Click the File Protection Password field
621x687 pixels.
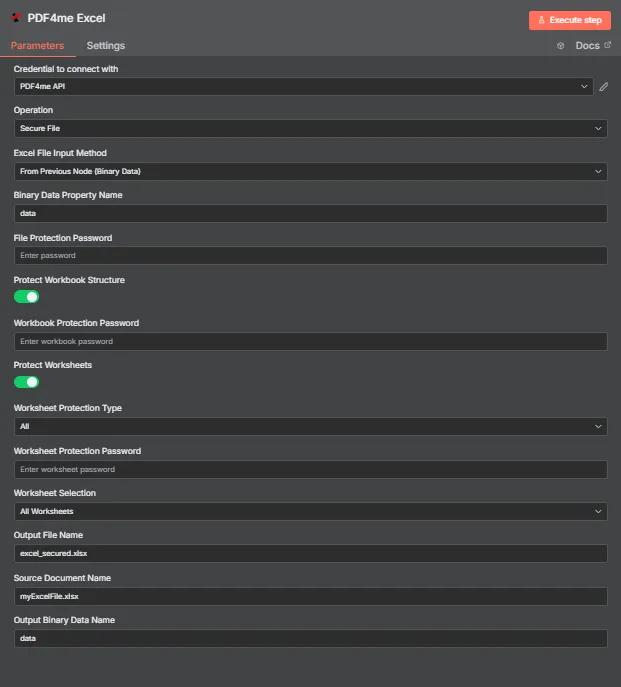(x=311, y=255)
